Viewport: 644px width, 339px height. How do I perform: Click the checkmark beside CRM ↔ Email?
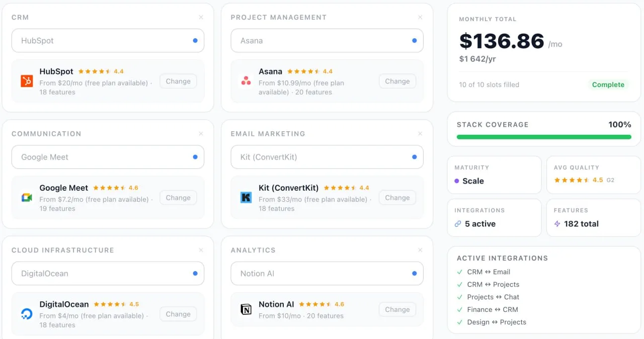click(x=459, y=272)
